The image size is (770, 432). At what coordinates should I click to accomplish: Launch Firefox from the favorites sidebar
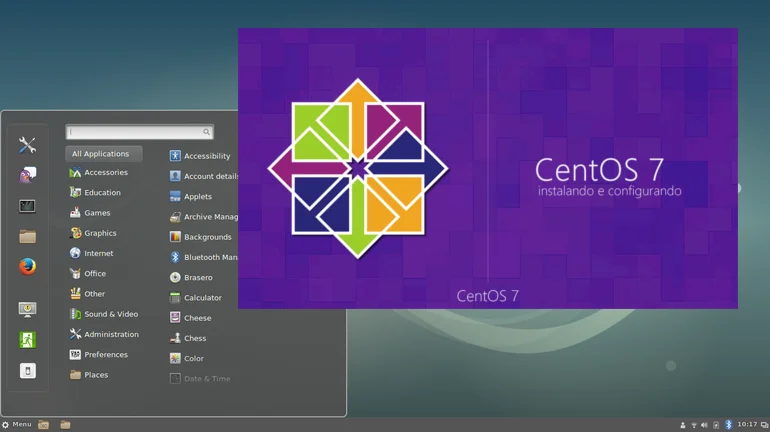(x=27, y=267)
